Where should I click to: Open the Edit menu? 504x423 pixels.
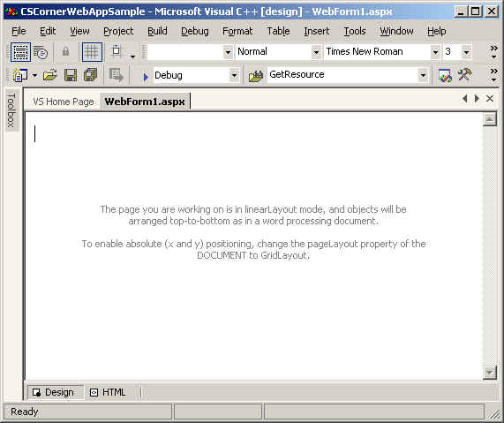(x=48, y=31)
